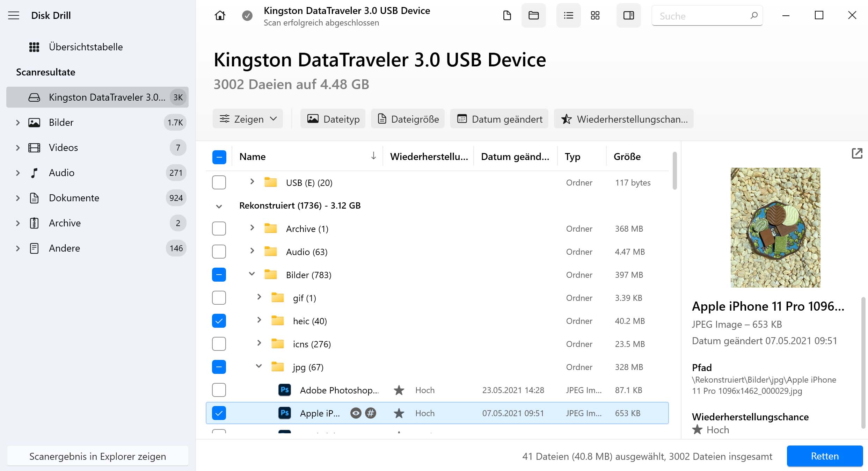Select the Audio category
This screenshot has height=471, width=868.
[97, 173]
